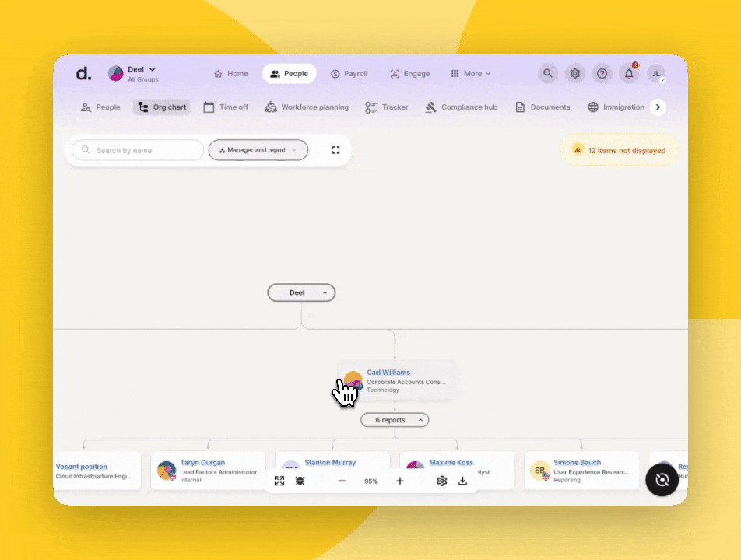View notifications via the bell icon
The image size is (741, 560).
pos(629,74)
